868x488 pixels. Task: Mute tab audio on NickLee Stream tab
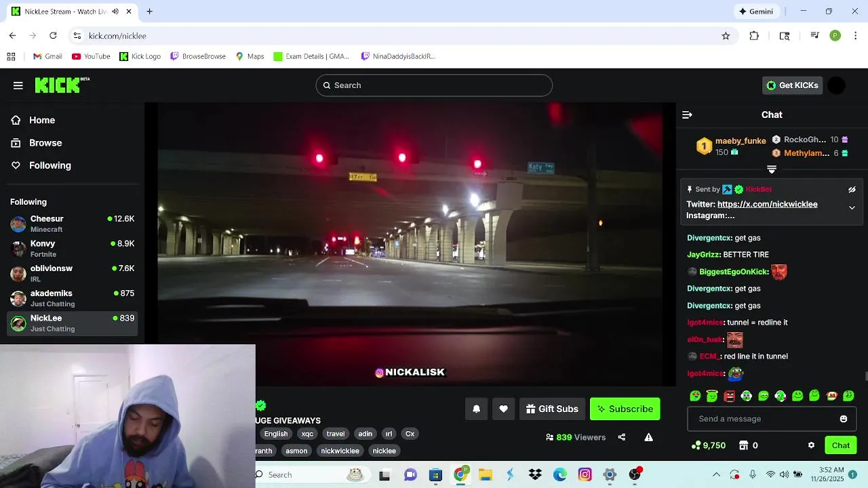pyautogui.click(x=115, y=12)
